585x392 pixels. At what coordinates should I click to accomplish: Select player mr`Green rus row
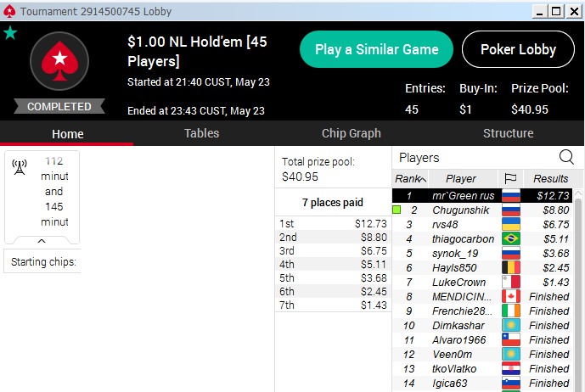point(482,196)
